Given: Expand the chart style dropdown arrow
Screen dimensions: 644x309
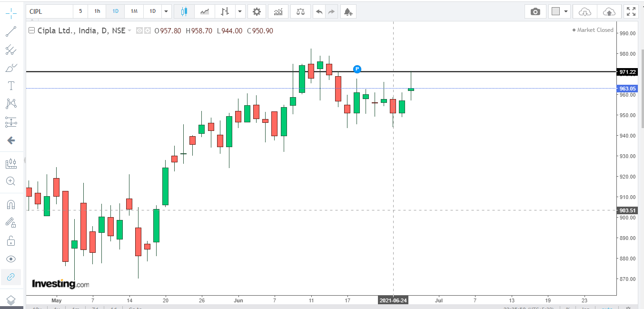Looking at the screenshot, I should pos(240,11).
